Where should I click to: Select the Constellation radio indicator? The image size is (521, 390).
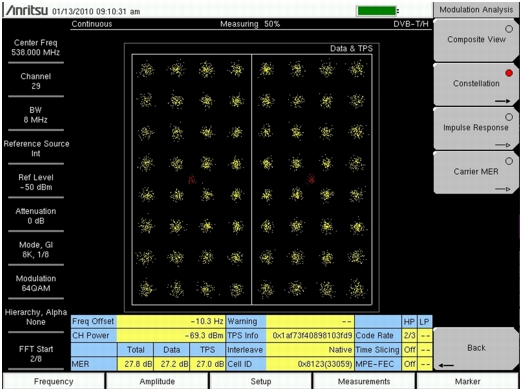tap(509, 73)
